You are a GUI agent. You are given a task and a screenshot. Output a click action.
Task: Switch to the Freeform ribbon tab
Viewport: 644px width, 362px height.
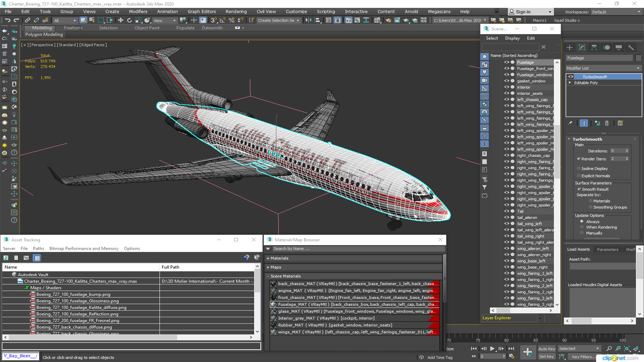[x=73, y=28]
